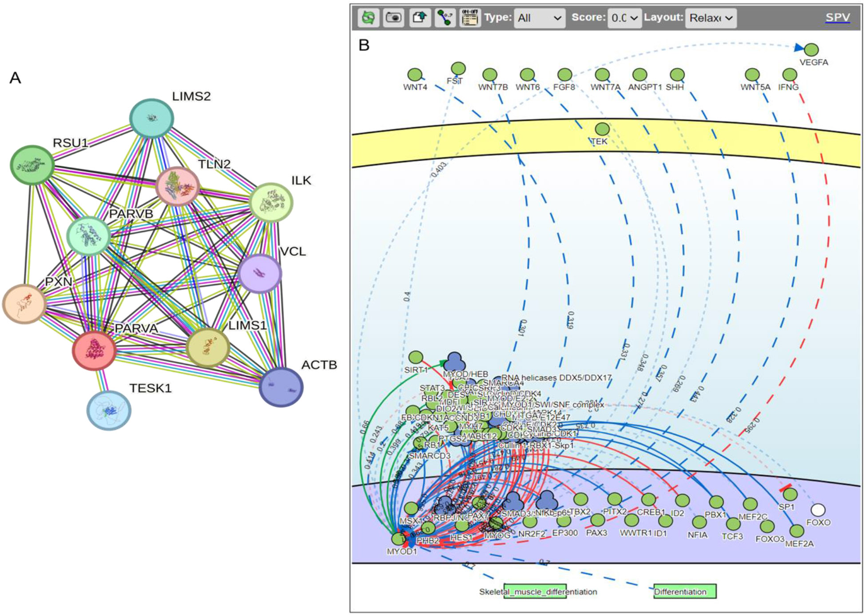
Task: Click the edge score display icon
Action: [445, 18]
